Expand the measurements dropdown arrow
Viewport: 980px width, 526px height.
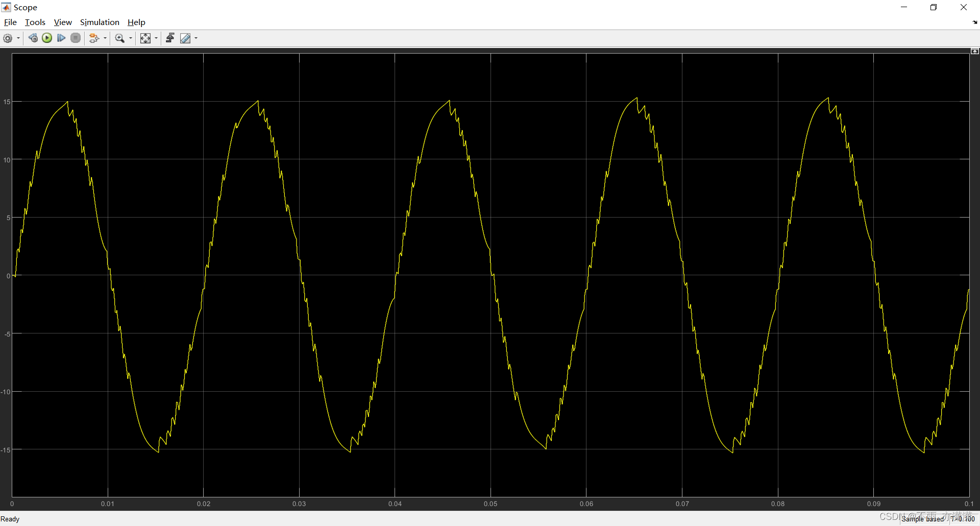196,38
